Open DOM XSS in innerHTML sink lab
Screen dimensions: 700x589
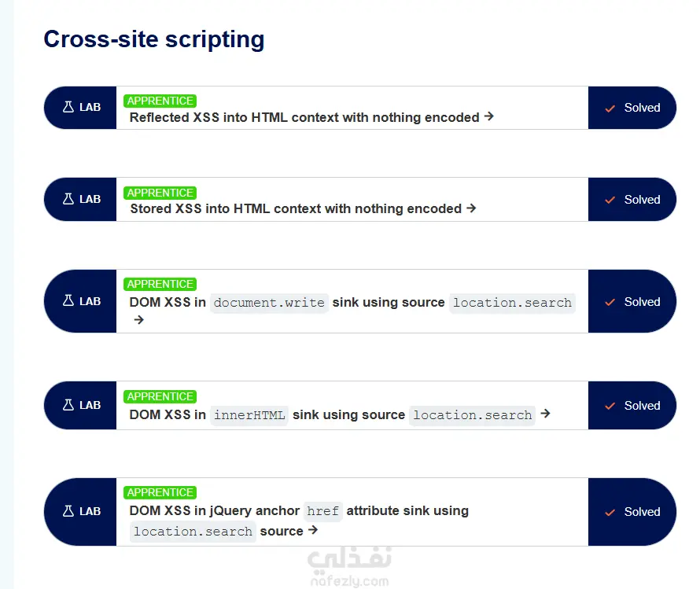pos(332,415)
